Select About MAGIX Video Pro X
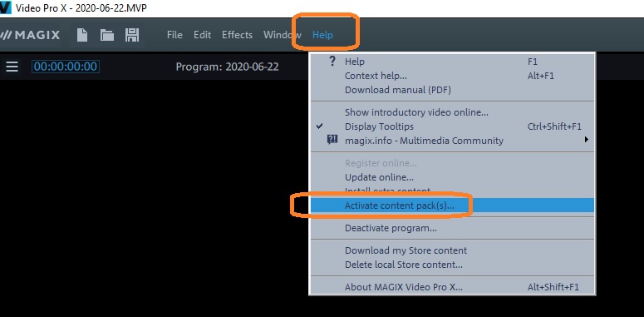Screen dimensions: 644x317 pyautogui.click(x=403, y=287)
